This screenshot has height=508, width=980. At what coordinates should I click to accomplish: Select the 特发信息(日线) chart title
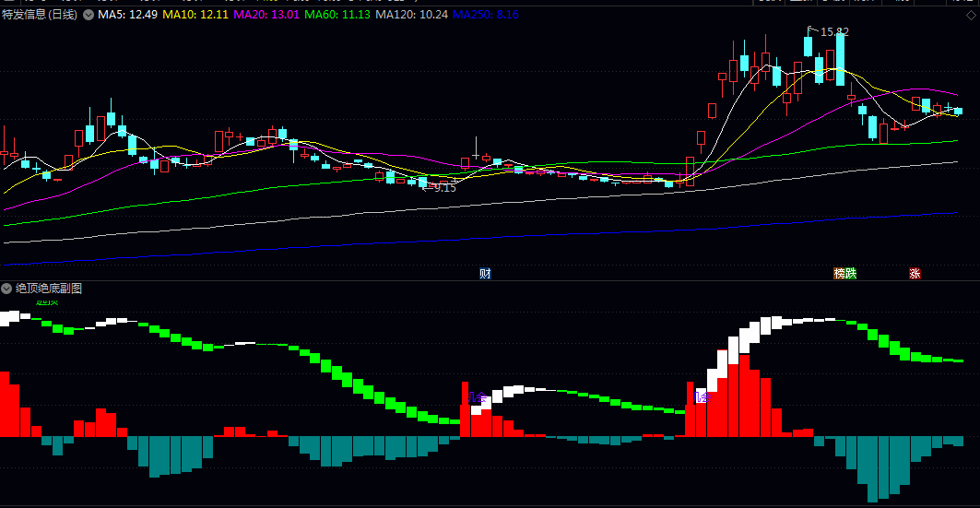40,15
